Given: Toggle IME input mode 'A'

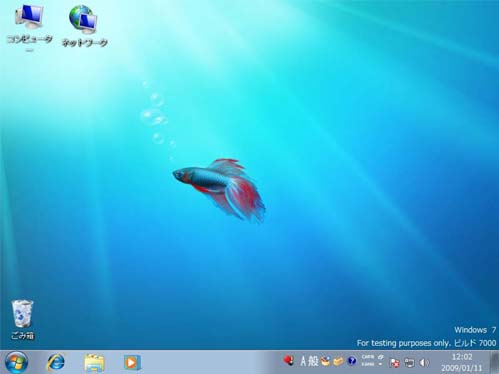Looking at the screenshot, I should (303, 361).
